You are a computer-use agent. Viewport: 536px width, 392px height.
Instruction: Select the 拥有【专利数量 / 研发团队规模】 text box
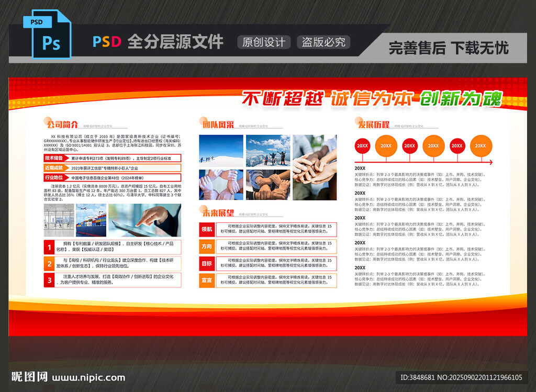pos(118,247)
